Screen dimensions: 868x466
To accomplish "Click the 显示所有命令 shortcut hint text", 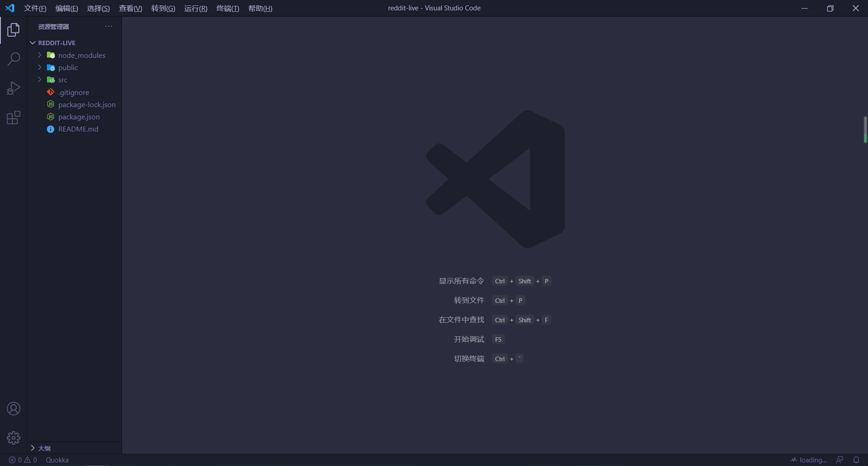I will point(462,281).
